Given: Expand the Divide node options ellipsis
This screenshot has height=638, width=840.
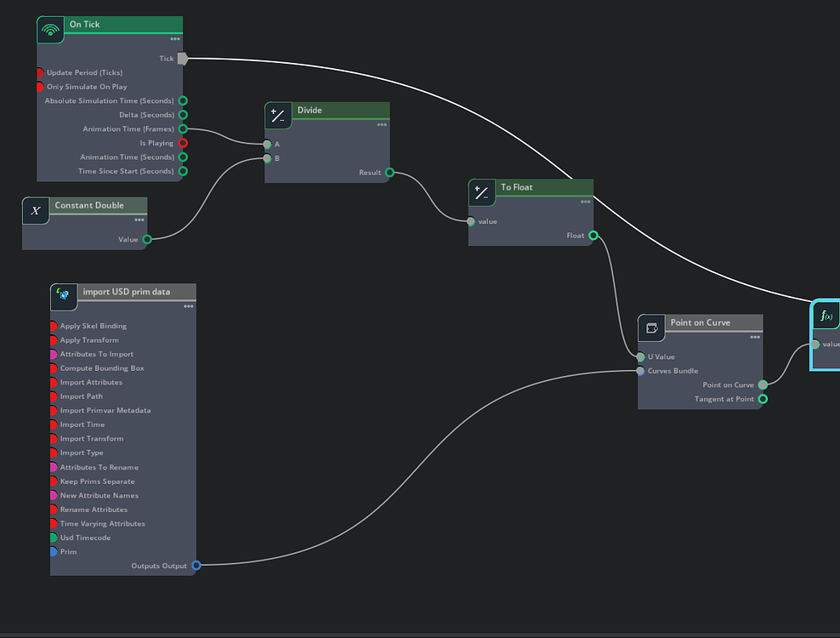Looking at the screenshot, I should pyautogui.click(x=382, y=126).
